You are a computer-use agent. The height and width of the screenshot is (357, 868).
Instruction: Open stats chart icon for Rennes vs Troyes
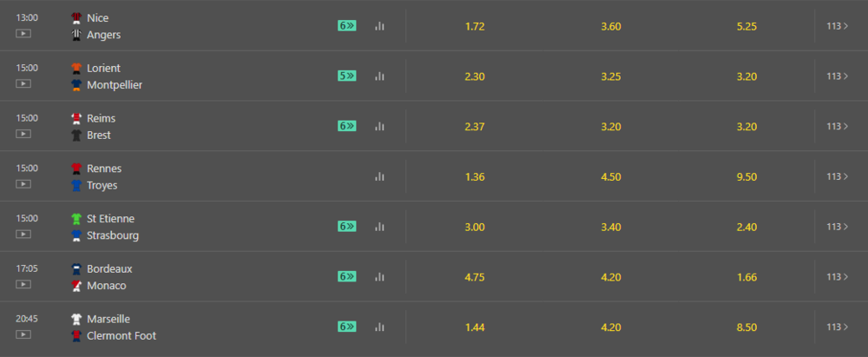tap(379, 176)
